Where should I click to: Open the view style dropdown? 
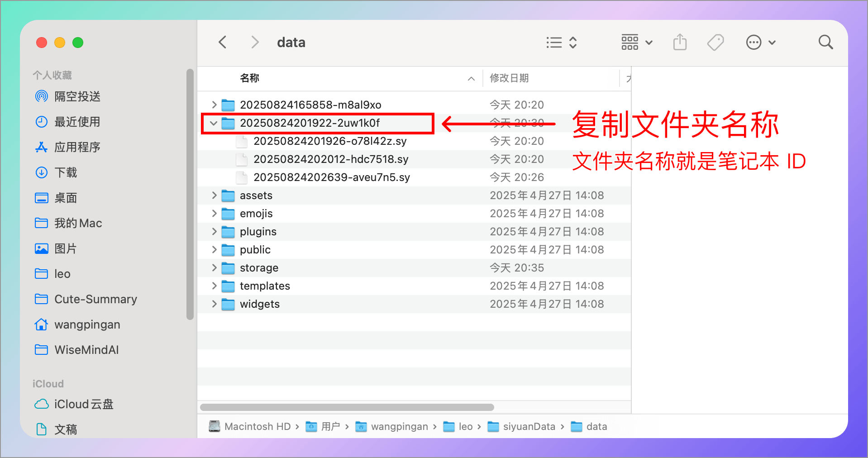point(561,42)
